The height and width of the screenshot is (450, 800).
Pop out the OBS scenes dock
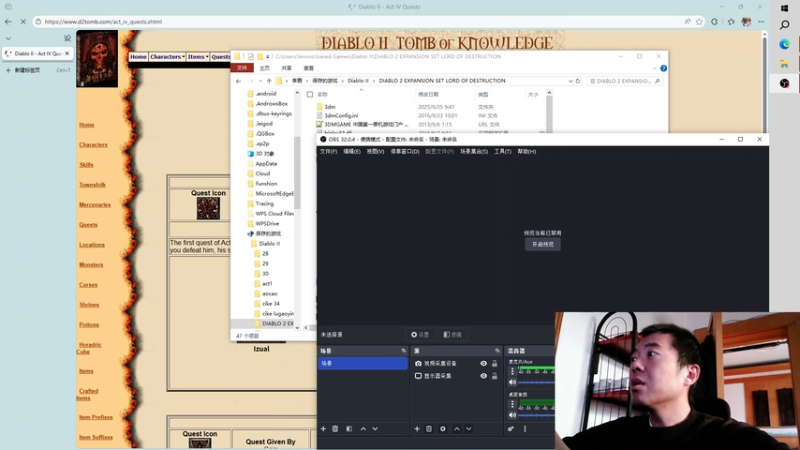(404, 351)
